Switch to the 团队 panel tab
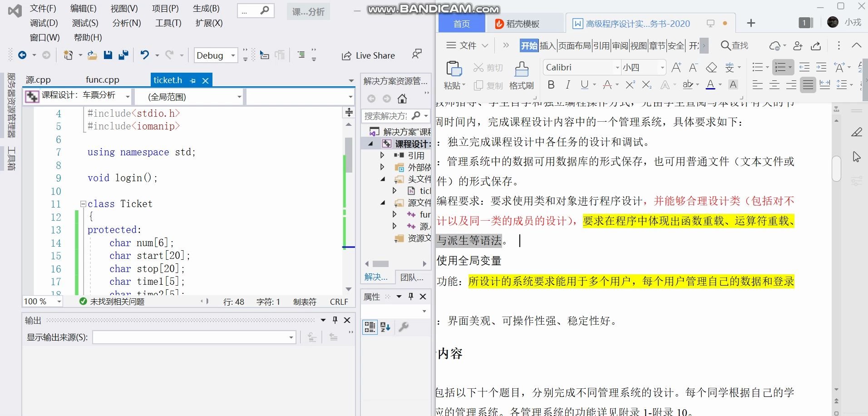 pyautogui.click(x=412, y=277)
